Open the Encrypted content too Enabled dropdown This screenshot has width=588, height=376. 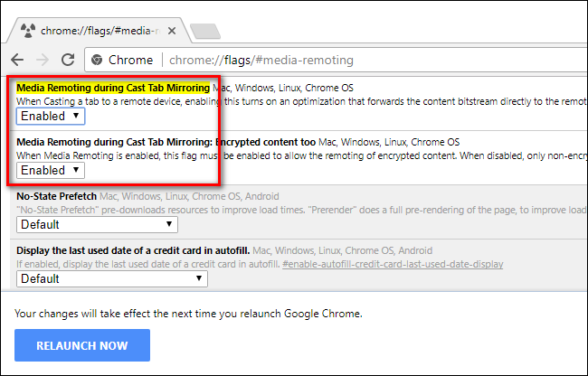(51, 170)
